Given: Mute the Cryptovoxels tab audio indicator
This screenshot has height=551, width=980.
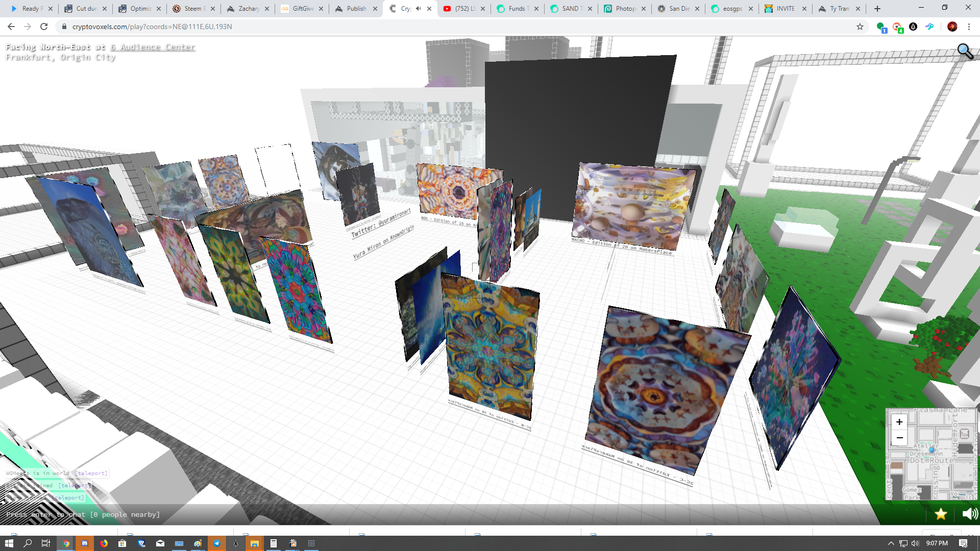Looking at the screenshot, I should pyautogui.click(x=418, y=9).
